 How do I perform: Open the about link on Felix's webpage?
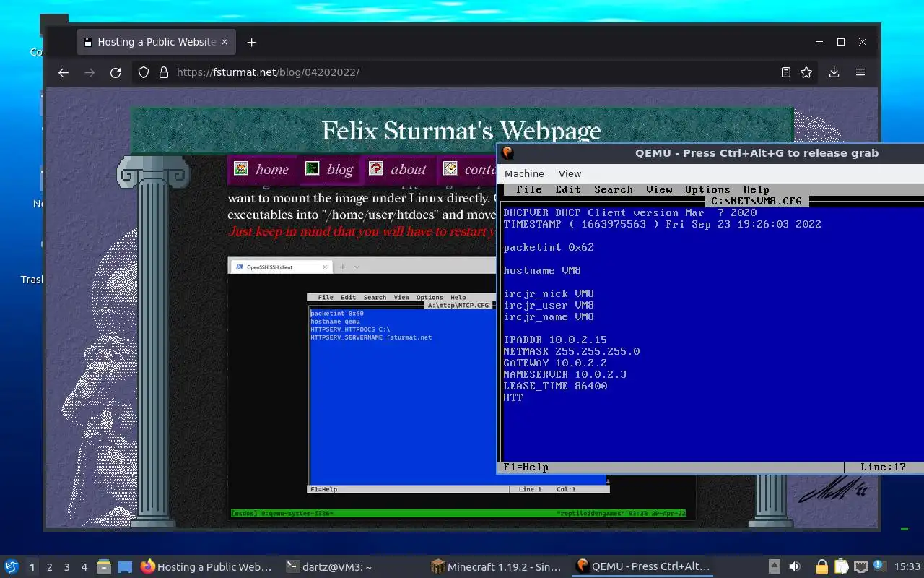[409, 169]
